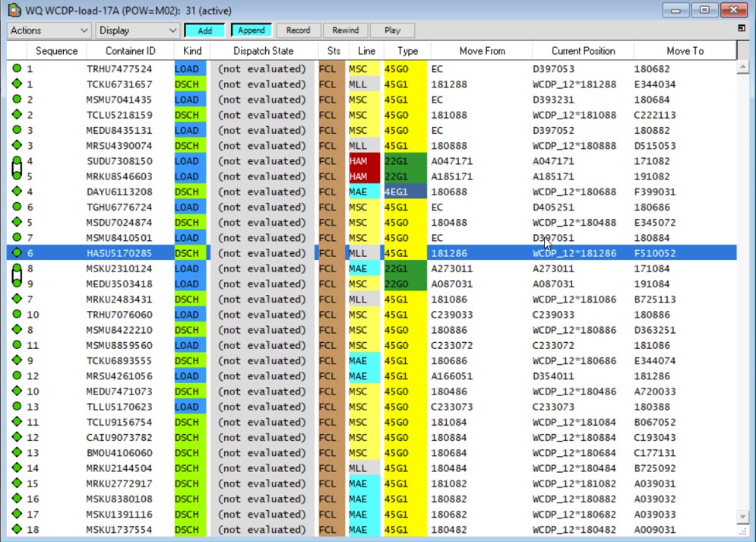Click Move To value B725113
756x542 pixels.
[655, 300]
